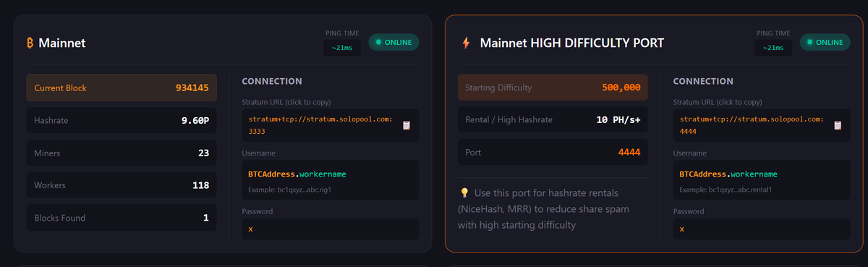Click Mainnet CONNECTION heading

pyautogui.click(x=272, y=81)
